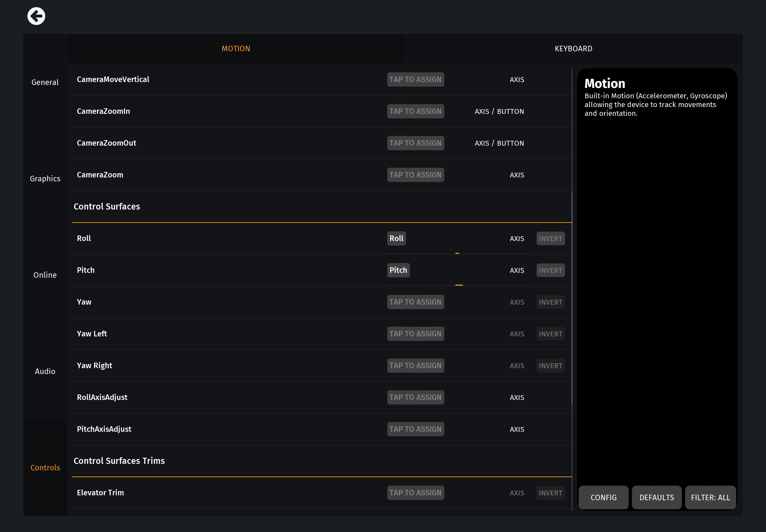766x532 pixels.
Task: Toggle INVERT for the Yaw axis
Action: pos(550,302)
